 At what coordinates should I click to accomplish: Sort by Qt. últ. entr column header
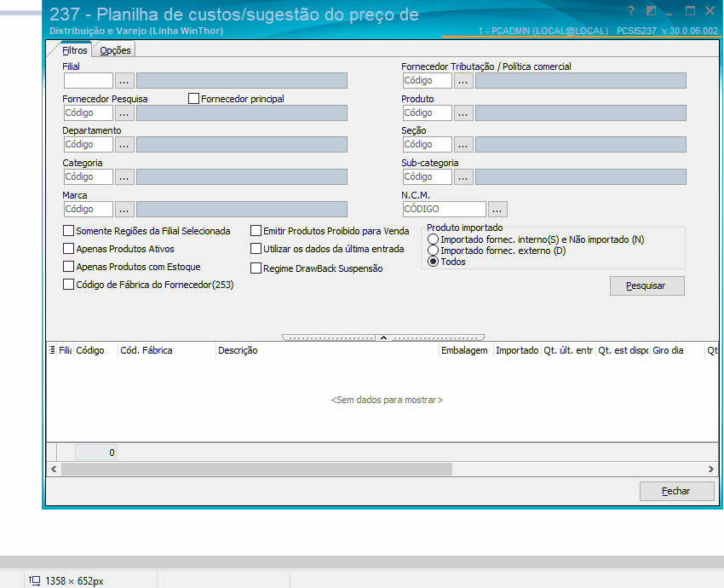pos(569,350)
